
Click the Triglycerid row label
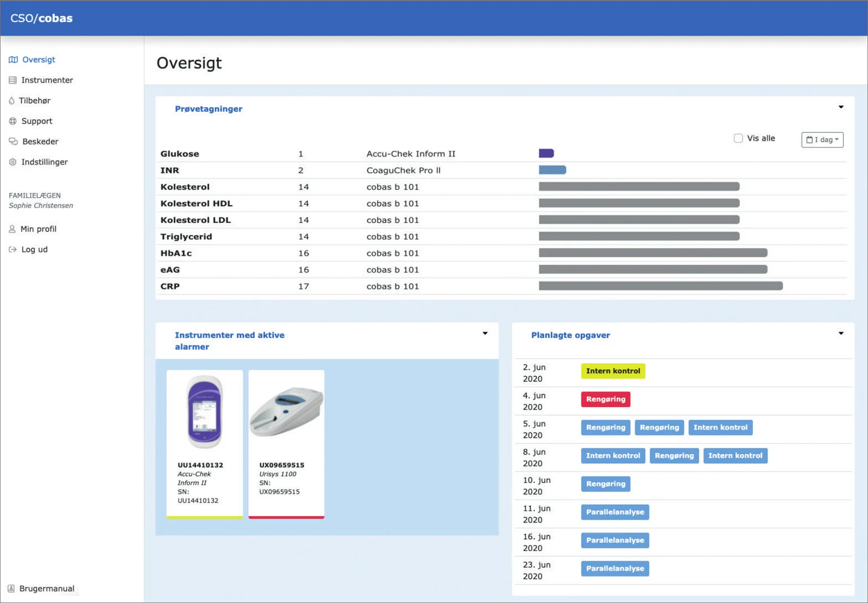(186, 237)
